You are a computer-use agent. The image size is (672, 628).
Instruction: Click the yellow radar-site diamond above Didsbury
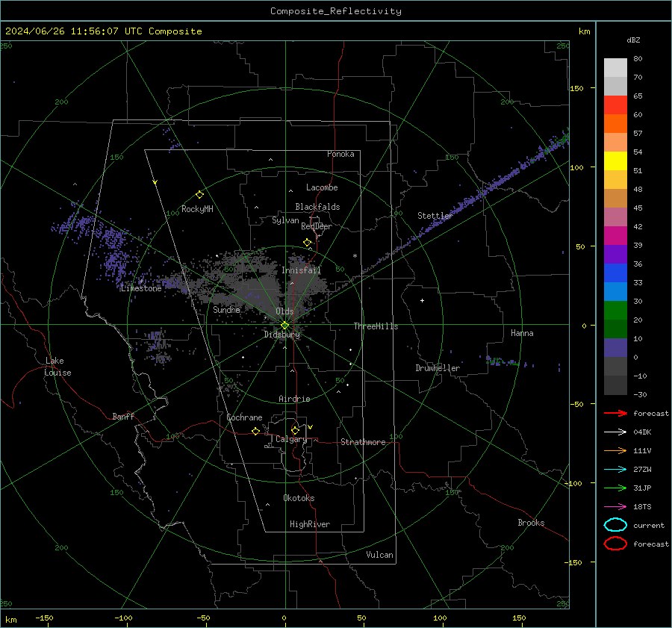tap(285, 326)
